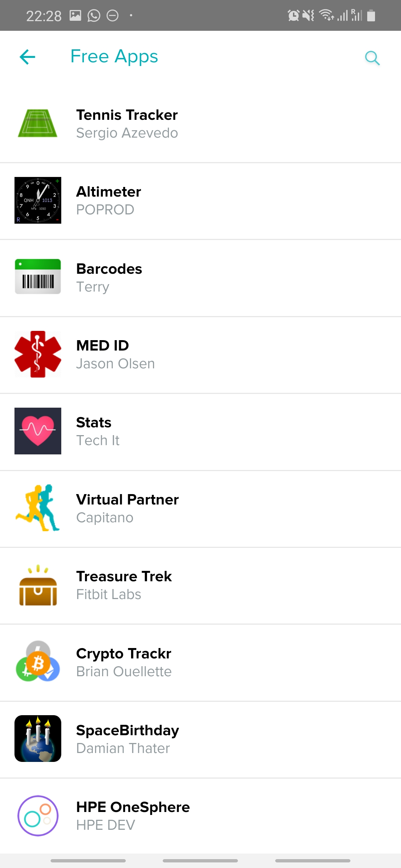Select the HPE OneSphere circle icon
Screen dimensions: 401x868
coord(38,816)
